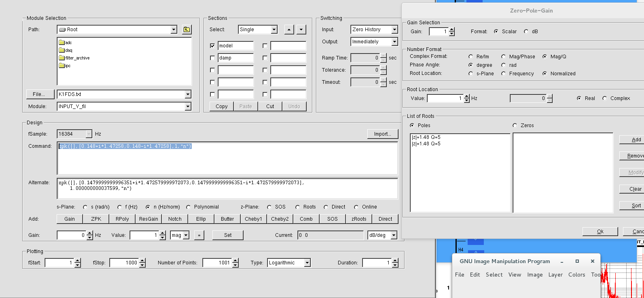Uncheck the model section checkbox
644x298 pixels.
point(212,46)
